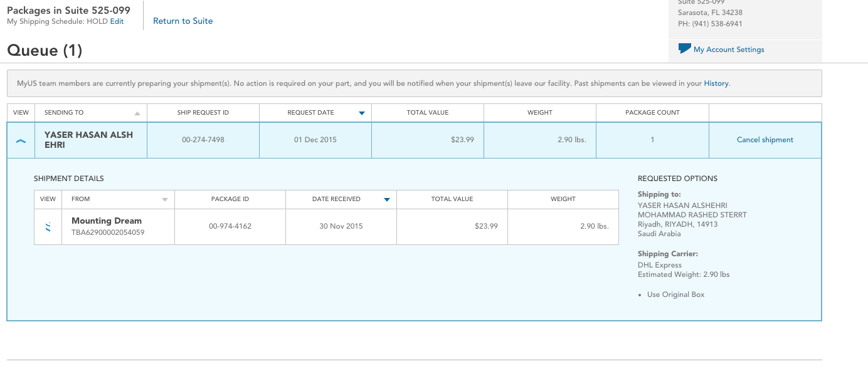Go back via Return to Suite
The image size is (868, 369).
183,21
